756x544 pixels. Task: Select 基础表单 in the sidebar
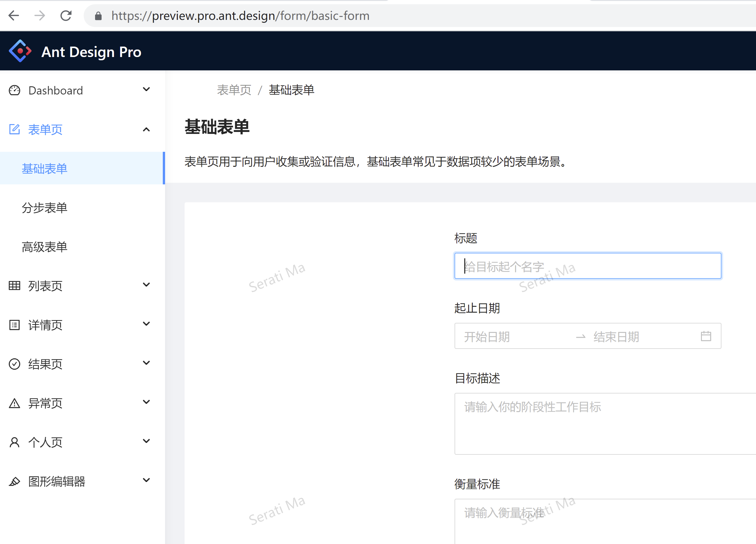[82, 168]
